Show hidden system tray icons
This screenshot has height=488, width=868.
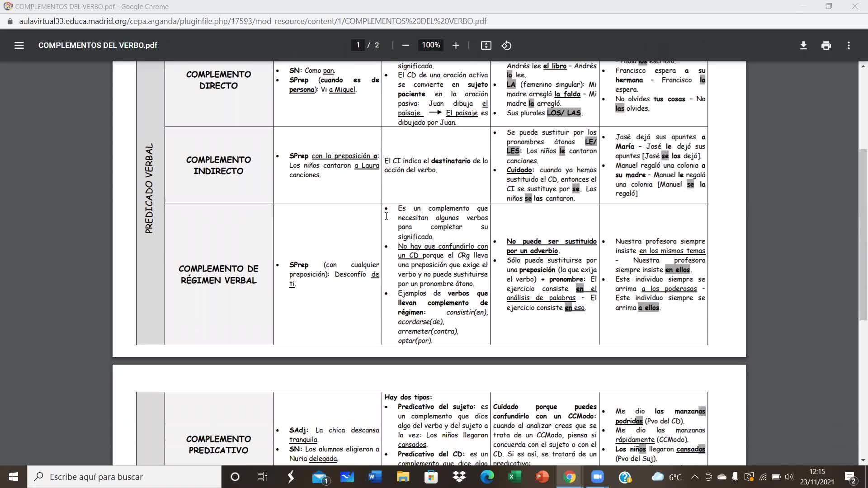695,477
